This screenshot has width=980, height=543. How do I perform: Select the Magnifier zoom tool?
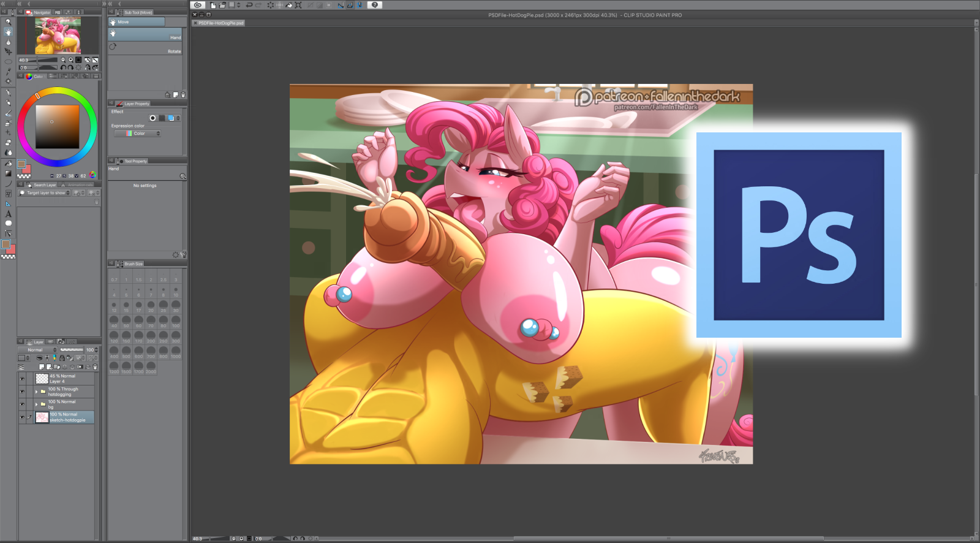coord(8,21)
